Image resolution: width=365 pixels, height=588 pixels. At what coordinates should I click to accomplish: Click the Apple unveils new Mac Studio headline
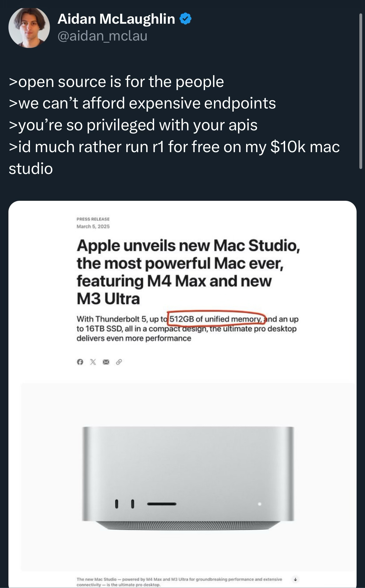[x=188, y=272]
